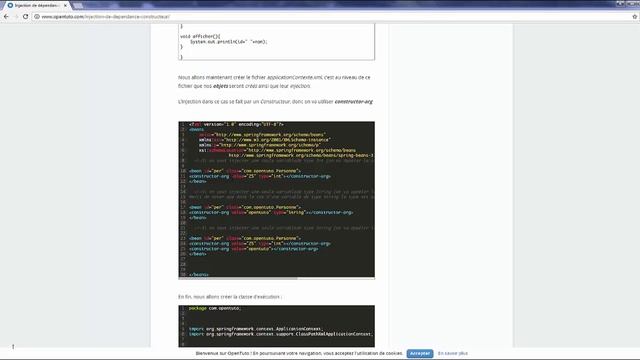Select 'package com.opentuto;' code line
Image resolution: width=640 pixels, height=360 pixels.
click(215, 309)
